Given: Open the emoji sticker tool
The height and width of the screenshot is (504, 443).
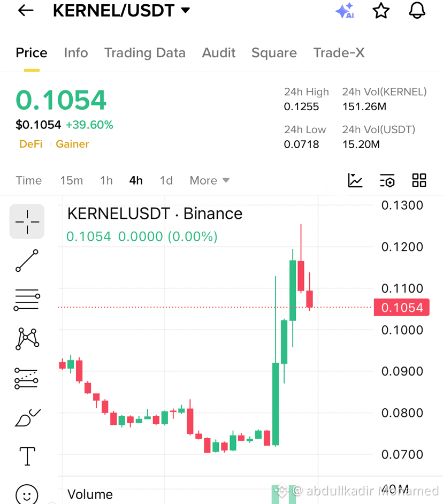Looking at the screenshot, I should point(27,494).
